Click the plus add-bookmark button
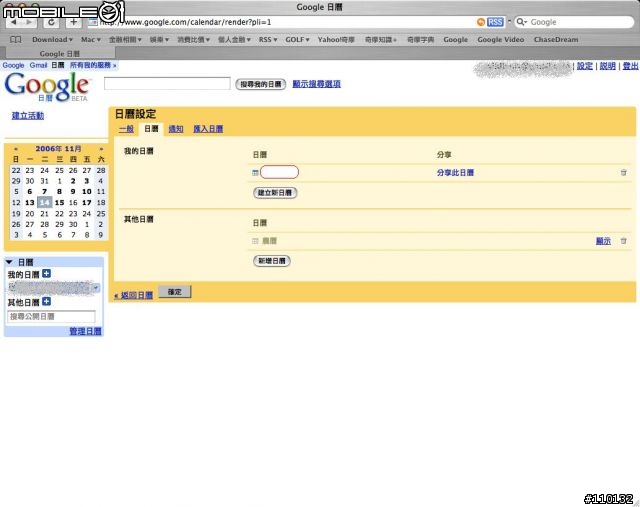The image size is (640, 507). click(x=73, y=22)
